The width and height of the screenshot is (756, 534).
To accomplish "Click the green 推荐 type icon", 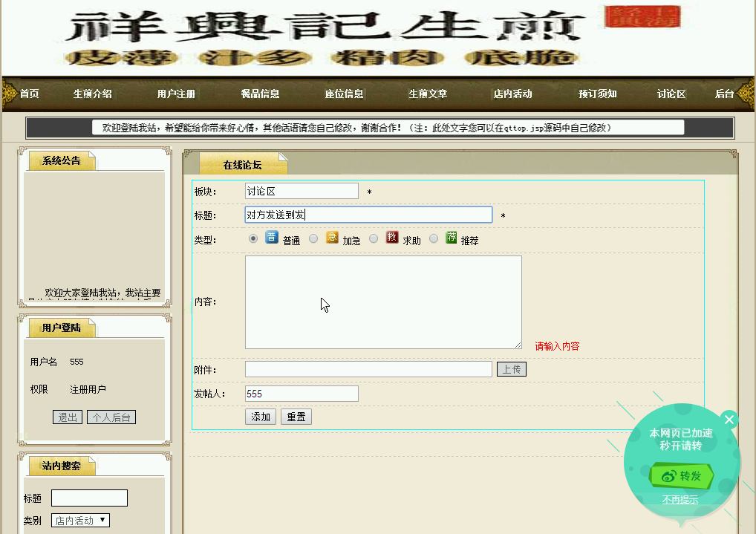I will [x=452, y=237].
